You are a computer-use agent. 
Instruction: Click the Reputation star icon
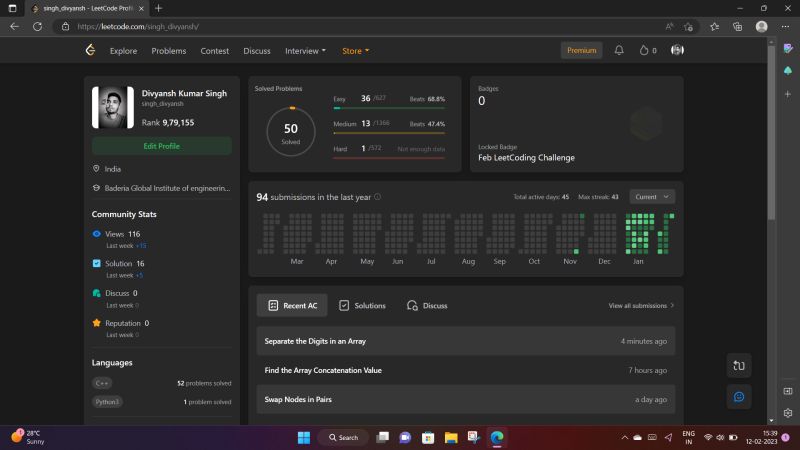click(x=96, y=322)
